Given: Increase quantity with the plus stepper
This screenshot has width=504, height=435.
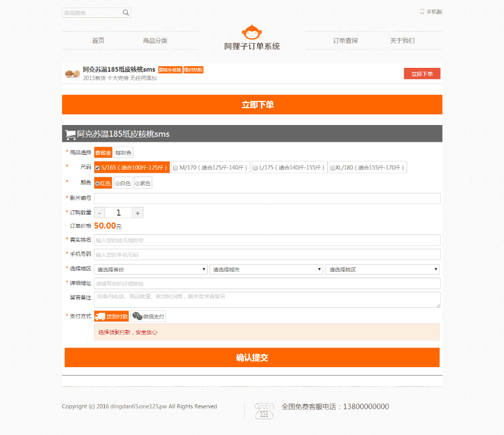Looking at the screenshot, I should pos(137,212).
